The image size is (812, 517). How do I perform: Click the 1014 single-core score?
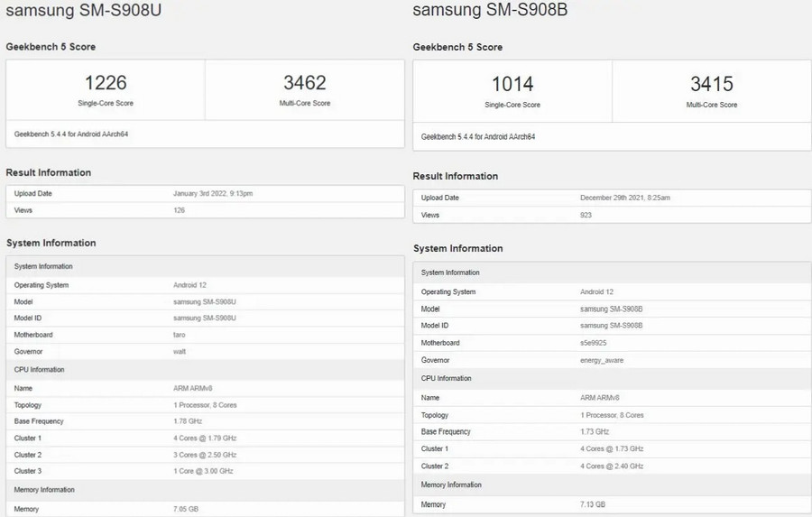512,84
